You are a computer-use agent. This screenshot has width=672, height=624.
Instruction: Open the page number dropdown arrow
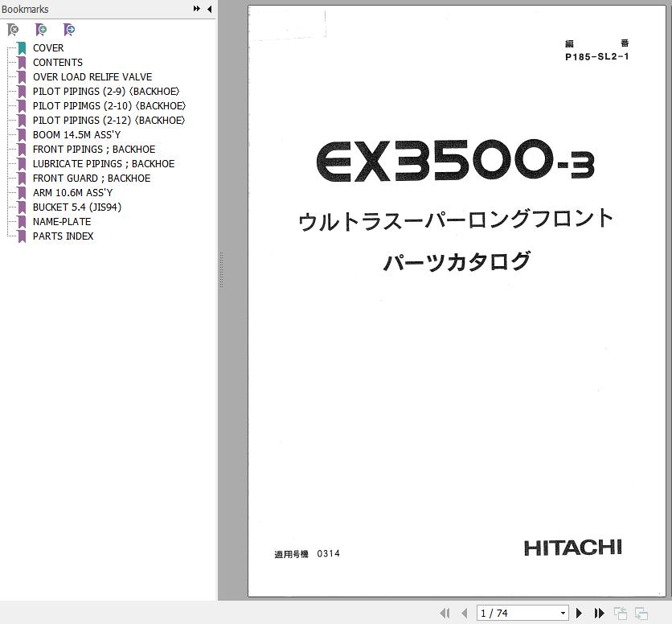pyautogui.click(x=563, y=614)
